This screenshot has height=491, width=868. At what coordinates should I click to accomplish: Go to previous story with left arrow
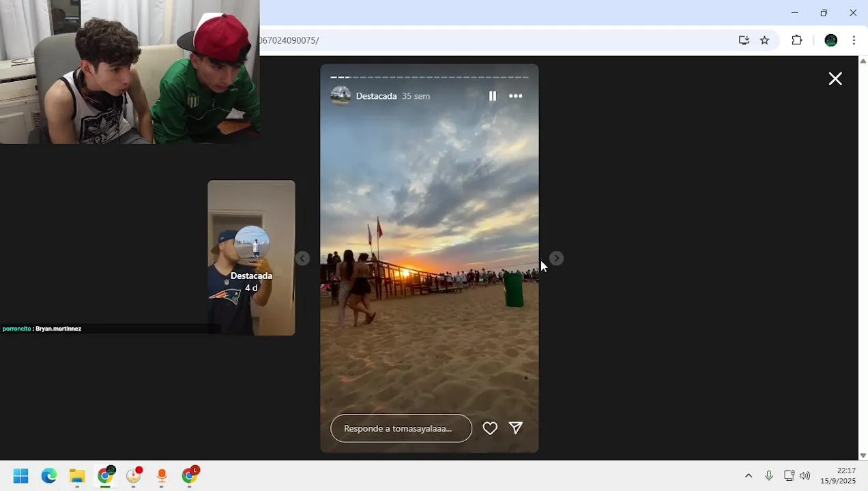point(303,258)
